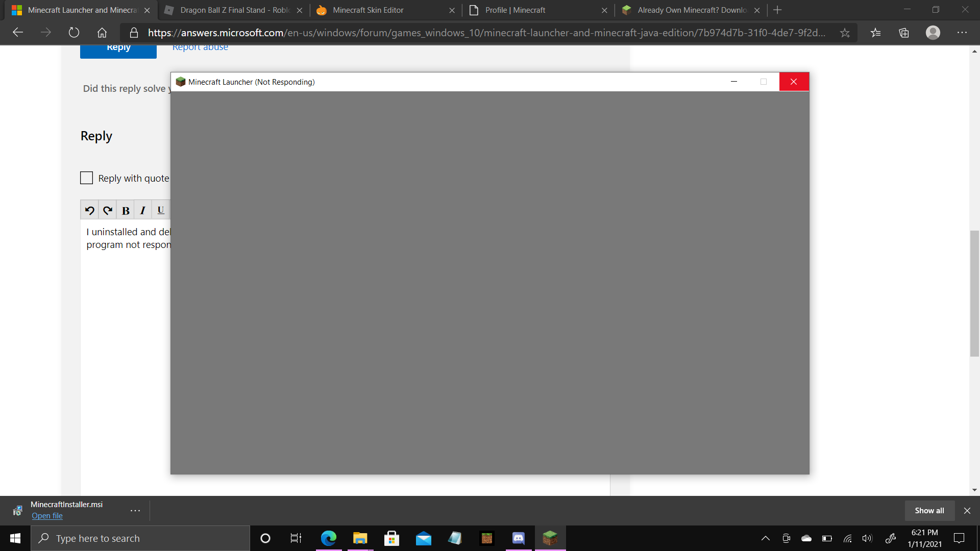The image size is (980, 551).
Task: Open browser Settings and more menu
Action: click(x=962, y=33)
